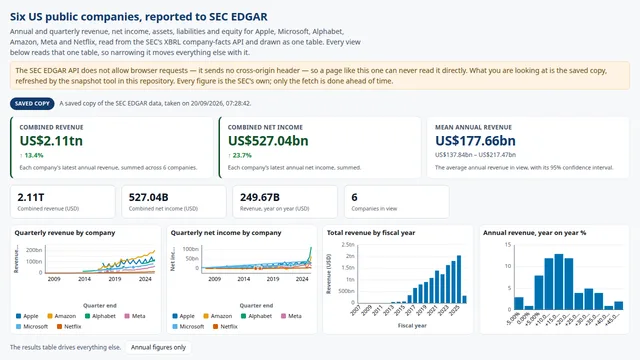Toggle Meta legend in Quarterly net income chart
This screenshot has height=360, width=640.
click(291, 316)
